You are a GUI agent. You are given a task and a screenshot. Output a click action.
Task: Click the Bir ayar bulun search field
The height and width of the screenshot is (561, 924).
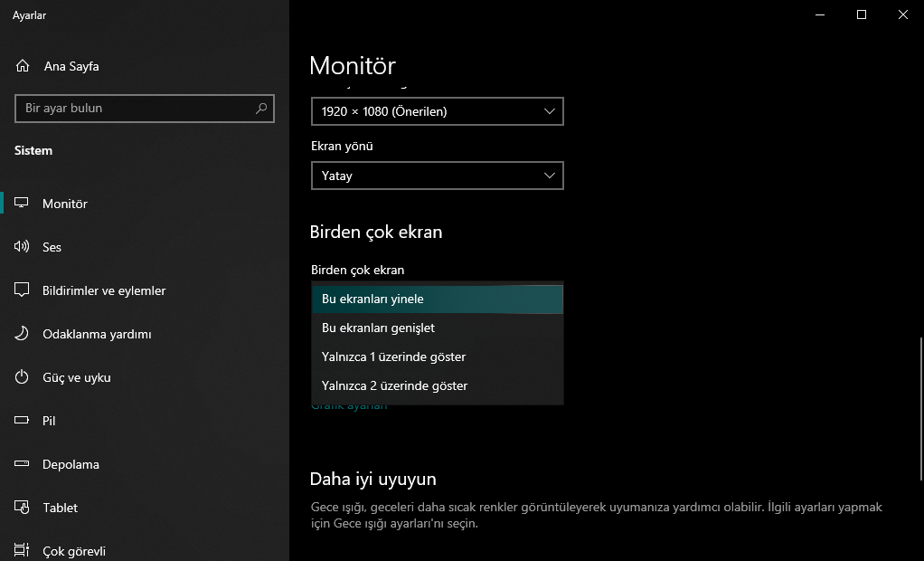(145, 109)
